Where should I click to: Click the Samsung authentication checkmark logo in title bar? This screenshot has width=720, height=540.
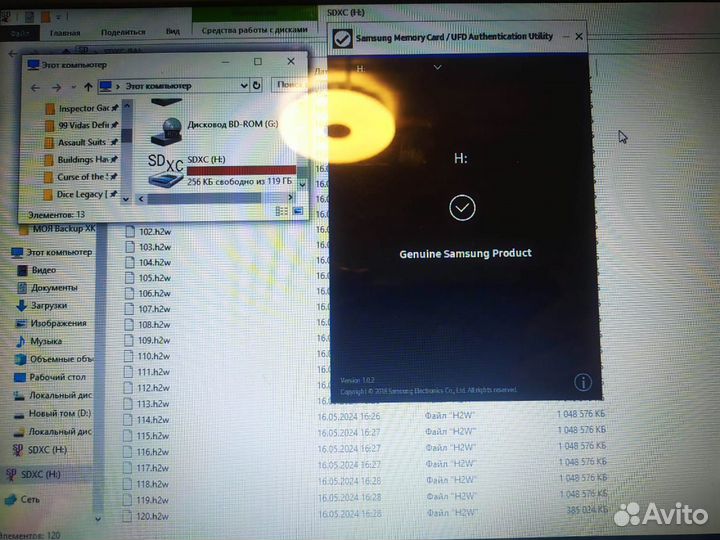tap(342, 38)
